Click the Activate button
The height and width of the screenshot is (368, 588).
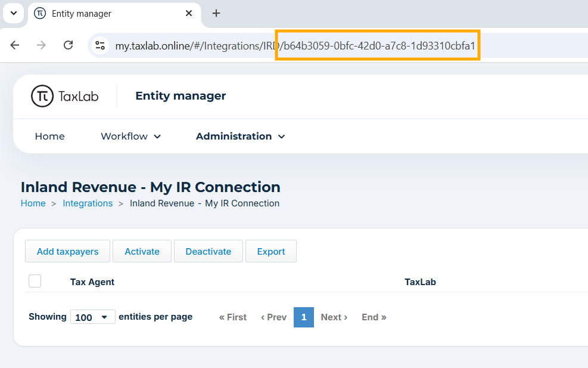point(142,251)
